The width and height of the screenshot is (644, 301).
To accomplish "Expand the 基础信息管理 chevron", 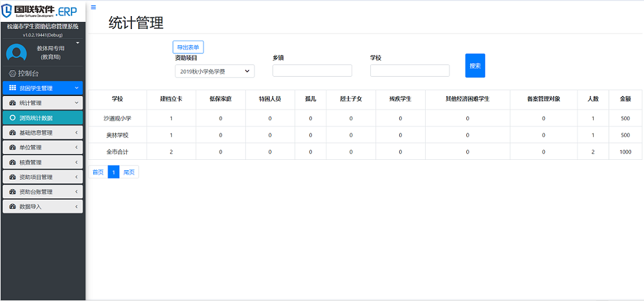I will (x=77, y=133).
